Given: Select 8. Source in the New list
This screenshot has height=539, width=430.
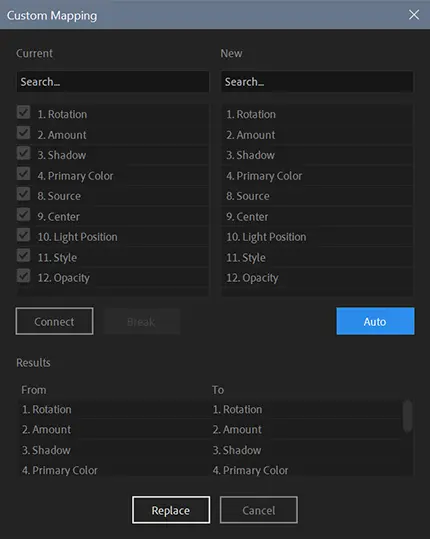Looking at the screenshot, I should tap(317, 196).
